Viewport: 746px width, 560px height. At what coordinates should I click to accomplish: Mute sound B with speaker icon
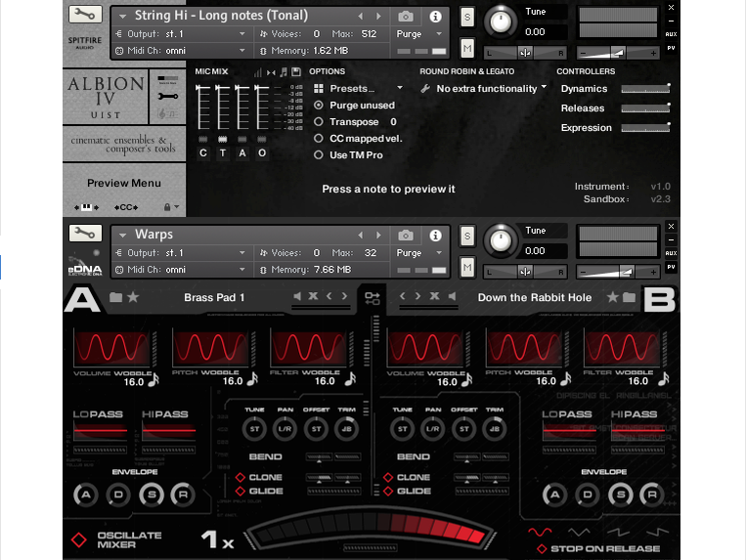pos(452,296)
